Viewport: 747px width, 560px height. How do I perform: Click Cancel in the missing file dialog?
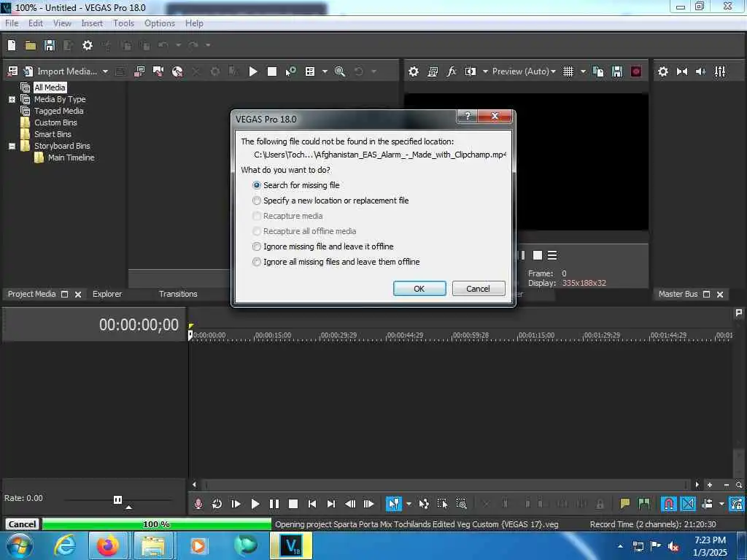[479, 289]
